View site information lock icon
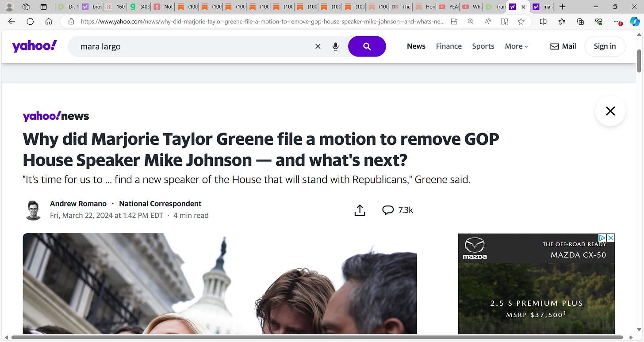The height and width of the screenshot is (342, 644). point(71,21)
